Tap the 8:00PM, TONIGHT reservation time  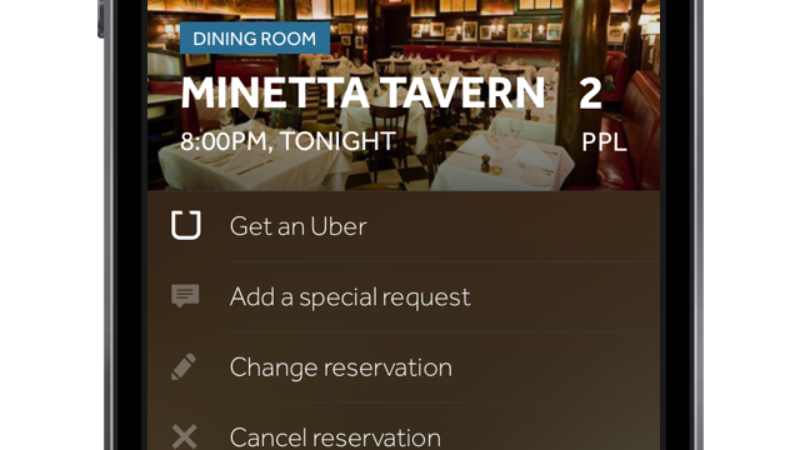point(288,141)
